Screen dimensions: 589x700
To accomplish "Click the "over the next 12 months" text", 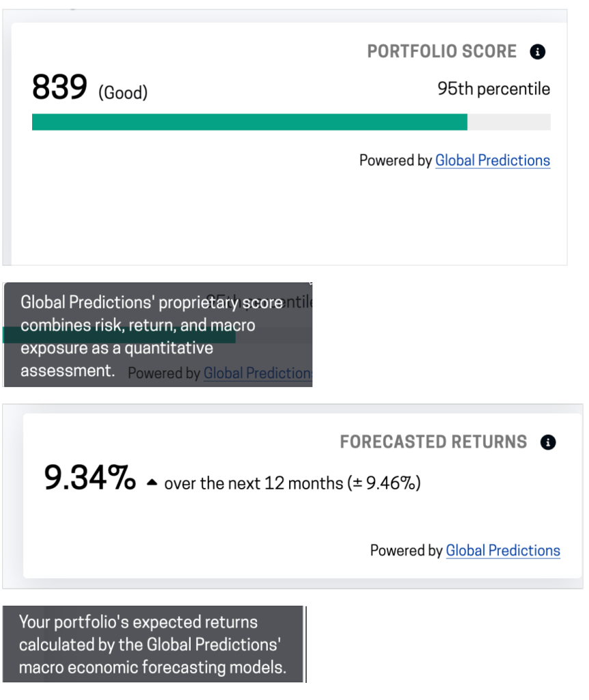I will [254, 484].
